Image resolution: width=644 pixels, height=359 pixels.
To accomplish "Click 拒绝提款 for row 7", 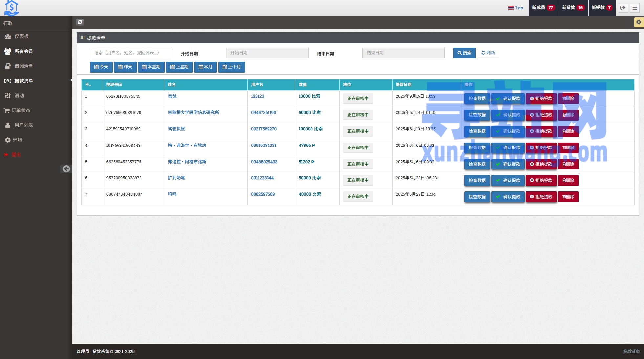I will pyautogui.click(x=541, y=197).
